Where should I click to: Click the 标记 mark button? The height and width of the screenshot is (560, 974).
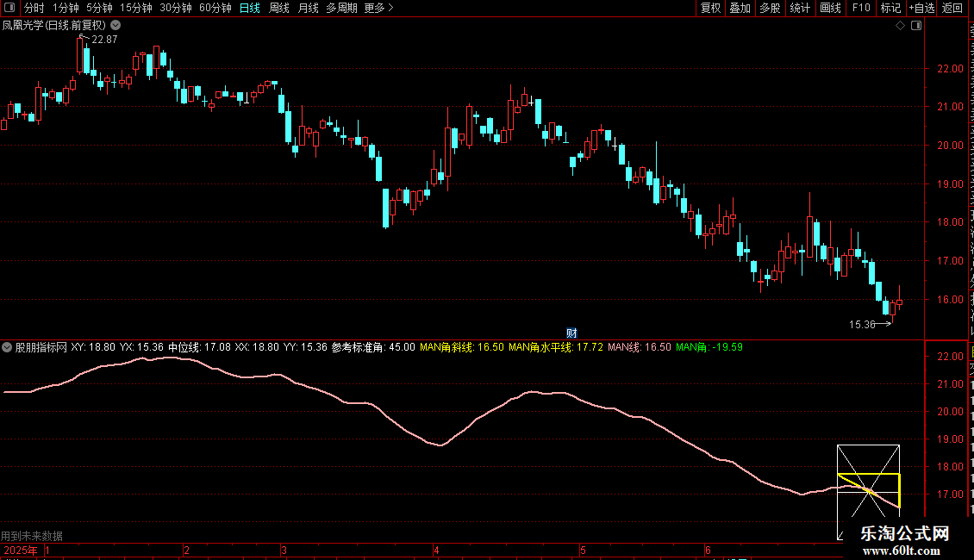(x=890, y=8)
